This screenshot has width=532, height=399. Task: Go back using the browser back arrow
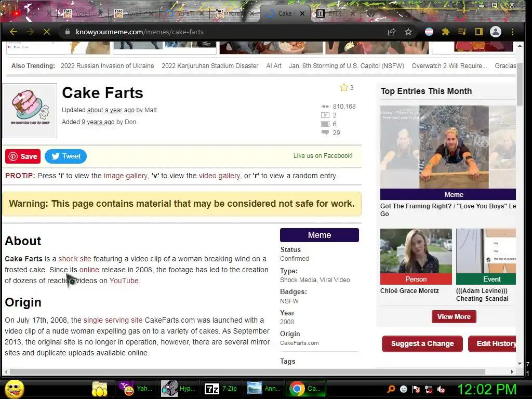(13, 32)
